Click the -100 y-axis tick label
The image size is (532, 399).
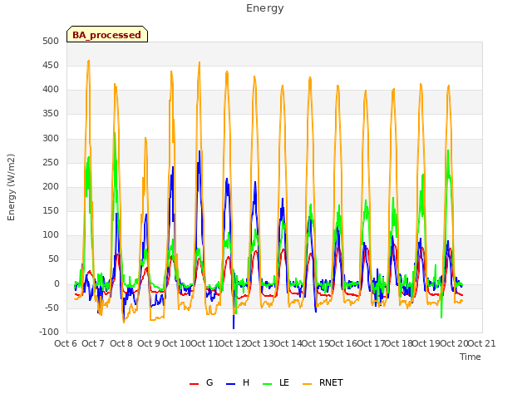(49, 332)
